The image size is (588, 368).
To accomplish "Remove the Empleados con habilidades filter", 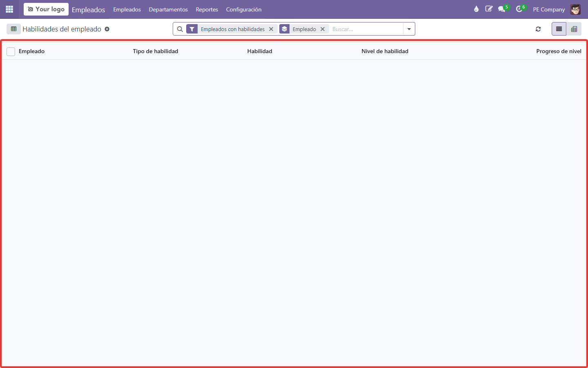I will [x=271, y=29].
